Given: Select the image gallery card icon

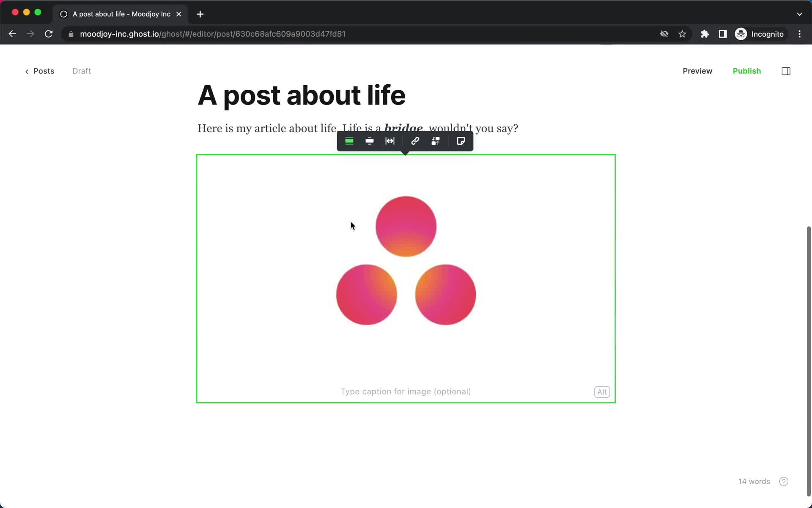Looking at the screenshot, I should [436, 141].
